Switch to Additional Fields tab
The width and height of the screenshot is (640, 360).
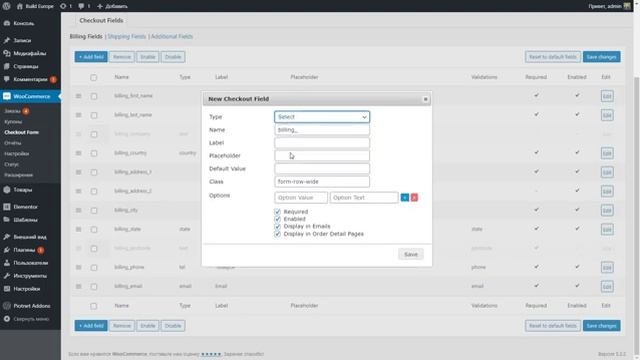(x=172, y=36)
